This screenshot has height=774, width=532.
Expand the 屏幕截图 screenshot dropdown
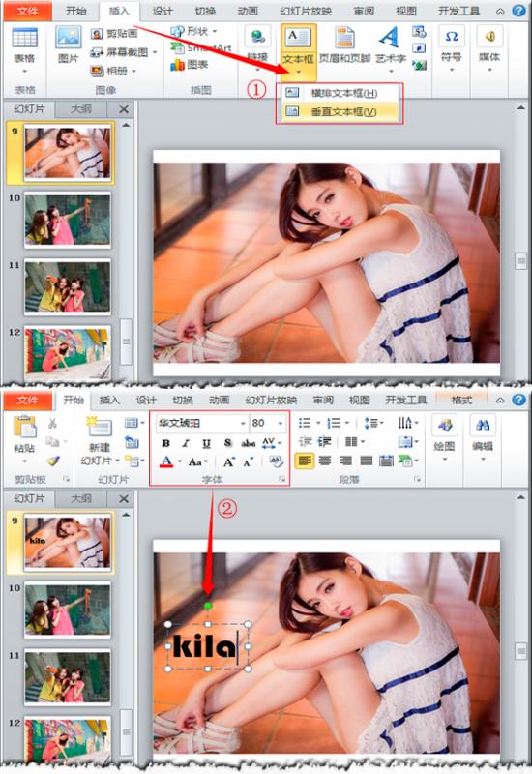[x=155, y=52]
